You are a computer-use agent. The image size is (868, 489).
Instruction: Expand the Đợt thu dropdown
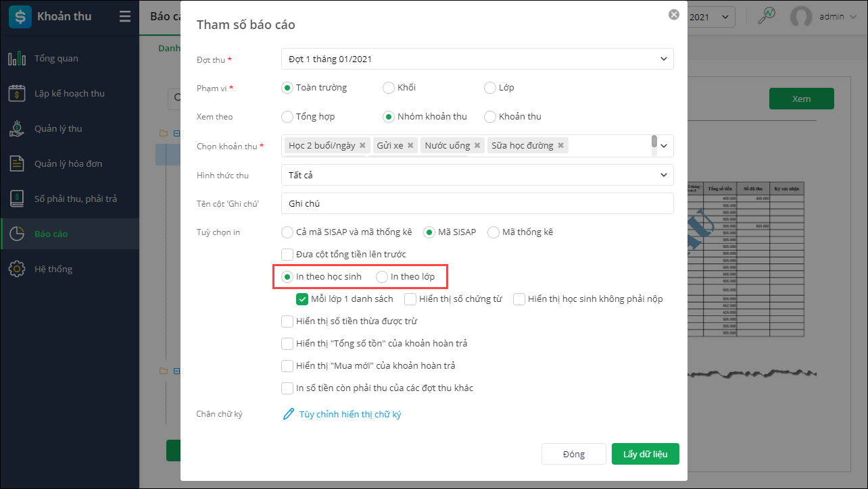coord(663,59)
